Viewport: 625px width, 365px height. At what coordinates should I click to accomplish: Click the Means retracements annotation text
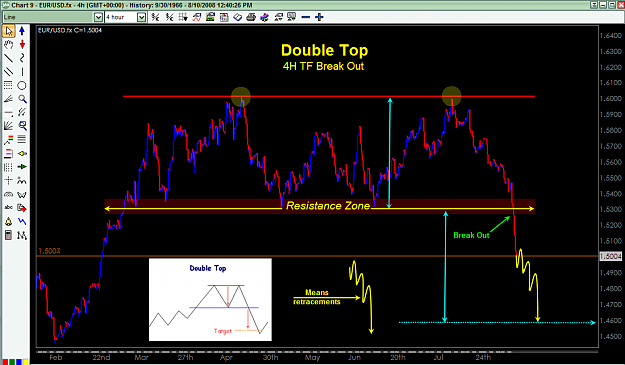click(317, 297)
